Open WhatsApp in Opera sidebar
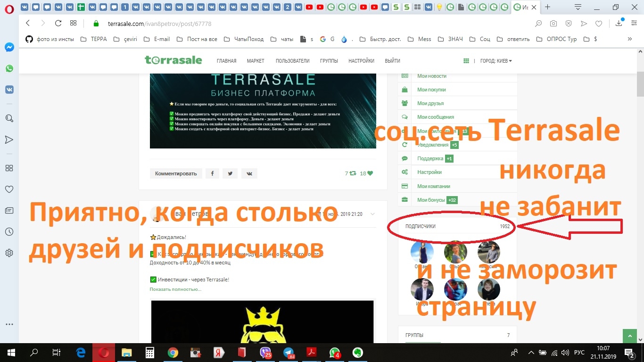 point(9,68)
